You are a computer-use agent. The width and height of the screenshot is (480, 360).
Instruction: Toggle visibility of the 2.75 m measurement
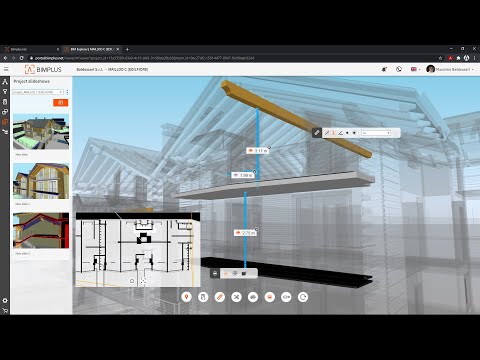coord(238,233)
